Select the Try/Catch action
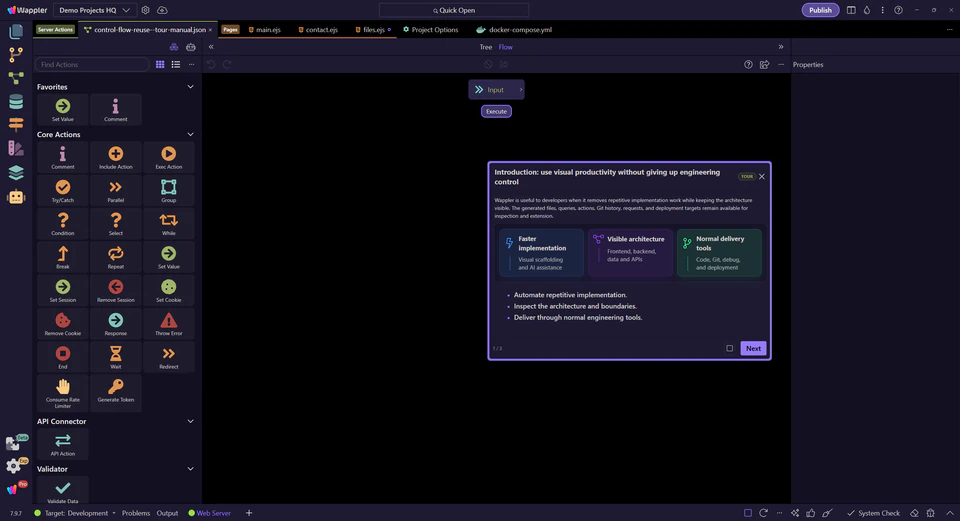This screenshot has width=960, height=521. (x=62, y=190)
